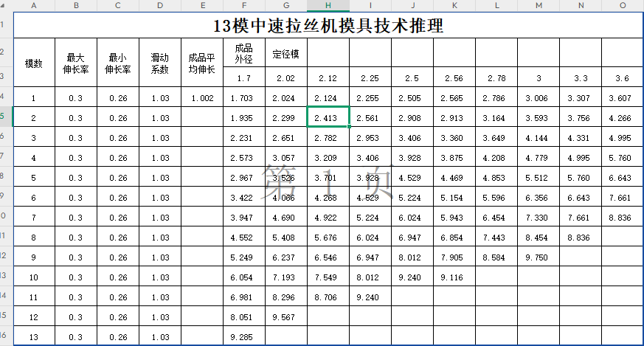Select the column H header

(328, 5)
